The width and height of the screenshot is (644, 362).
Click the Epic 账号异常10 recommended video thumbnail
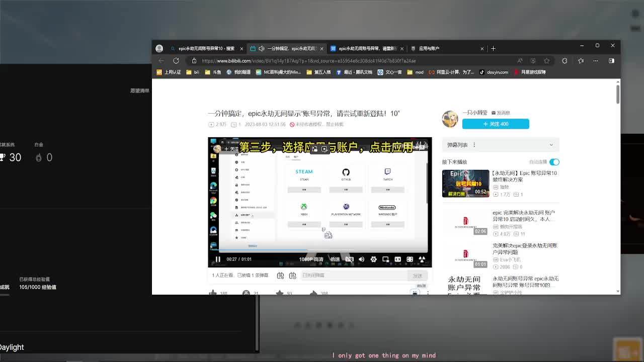point(465,184)
